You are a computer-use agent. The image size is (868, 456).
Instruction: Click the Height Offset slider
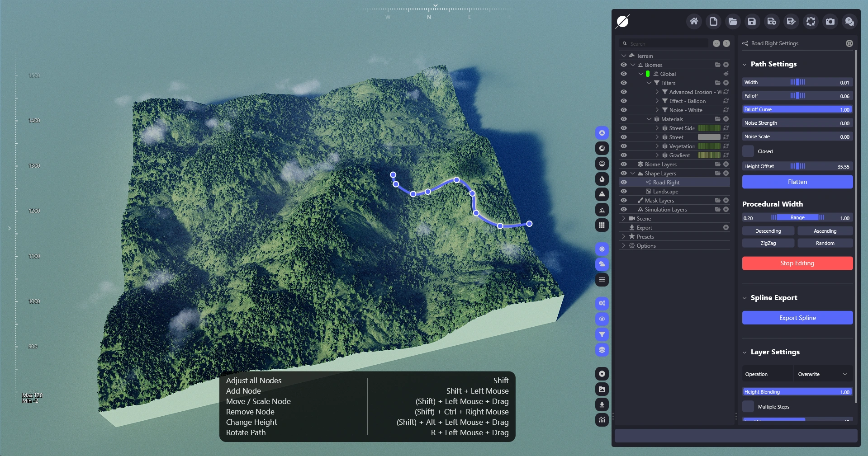(797, 166)
